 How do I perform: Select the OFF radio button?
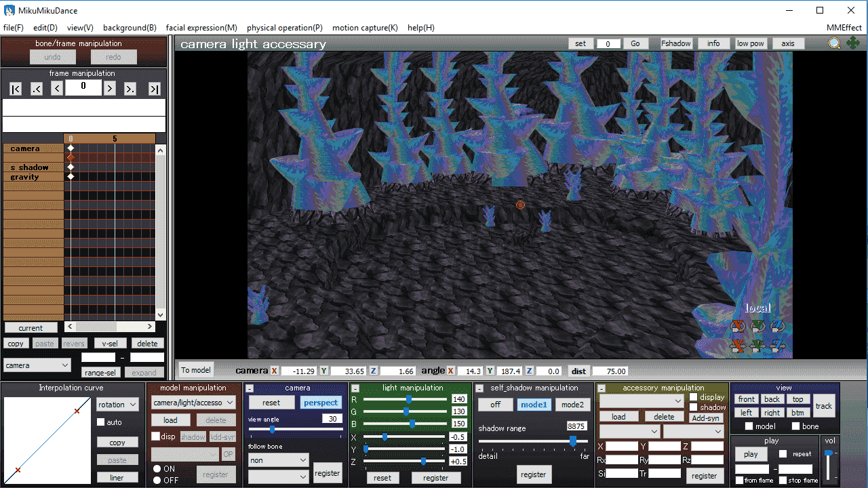click(157, 480)
